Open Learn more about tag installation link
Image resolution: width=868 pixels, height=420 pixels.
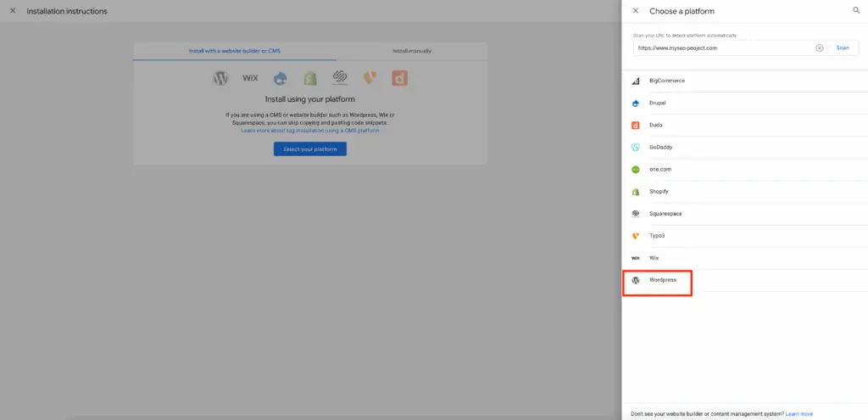pos(310,131)
